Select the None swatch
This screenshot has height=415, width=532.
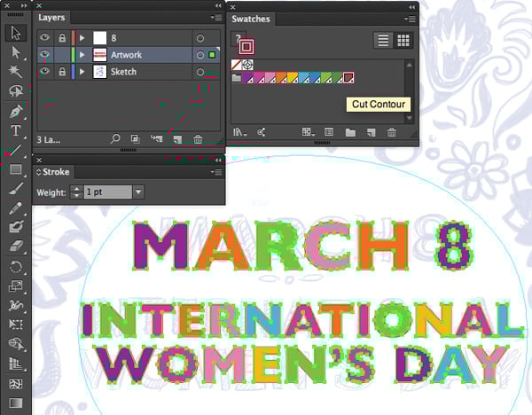click(x=237, y=65)
